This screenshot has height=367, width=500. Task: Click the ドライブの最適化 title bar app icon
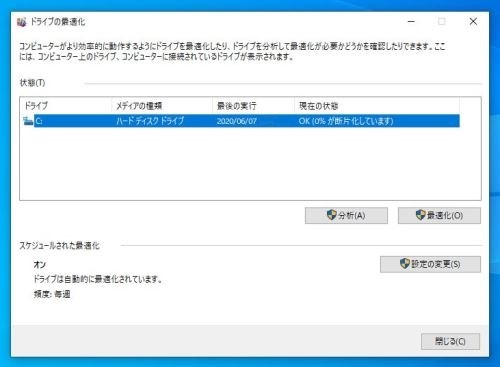(22, 22)
